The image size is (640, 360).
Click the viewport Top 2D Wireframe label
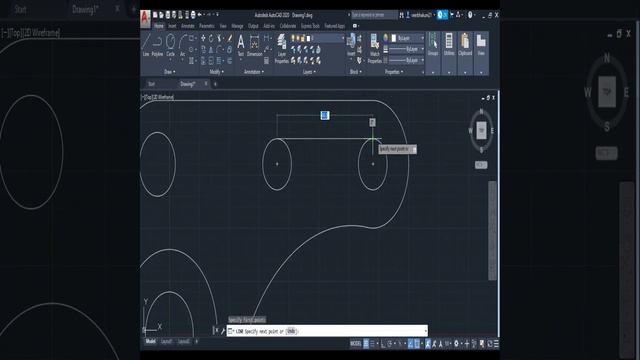158,97
